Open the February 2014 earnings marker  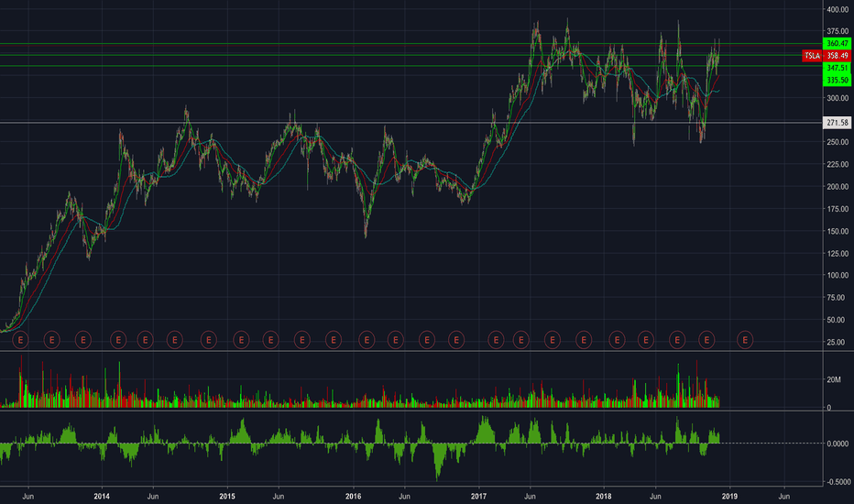[118, 341]
